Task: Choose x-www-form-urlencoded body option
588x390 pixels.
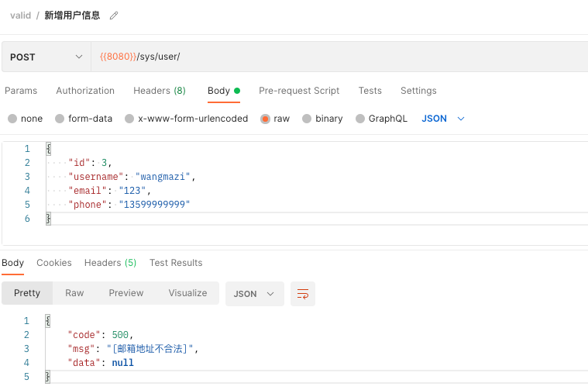Action: coord(129,119)
